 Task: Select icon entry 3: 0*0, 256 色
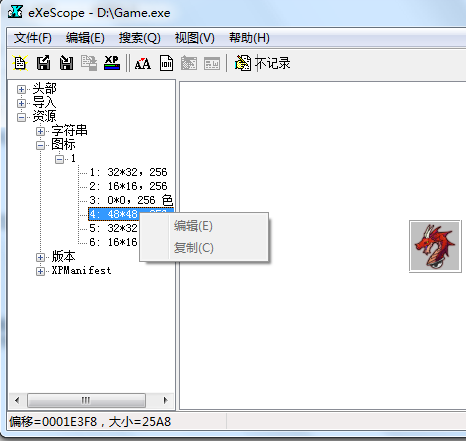(131, 200)
